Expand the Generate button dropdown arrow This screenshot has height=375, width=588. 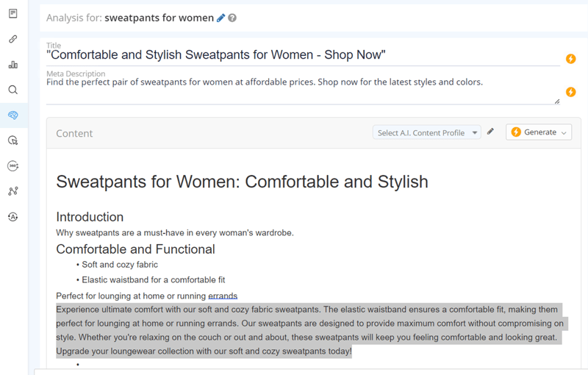(564, 132)
